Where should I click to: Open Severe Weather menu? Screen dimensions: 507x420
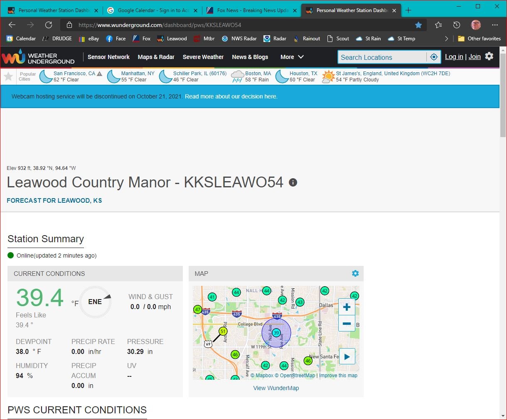[203, 57]
